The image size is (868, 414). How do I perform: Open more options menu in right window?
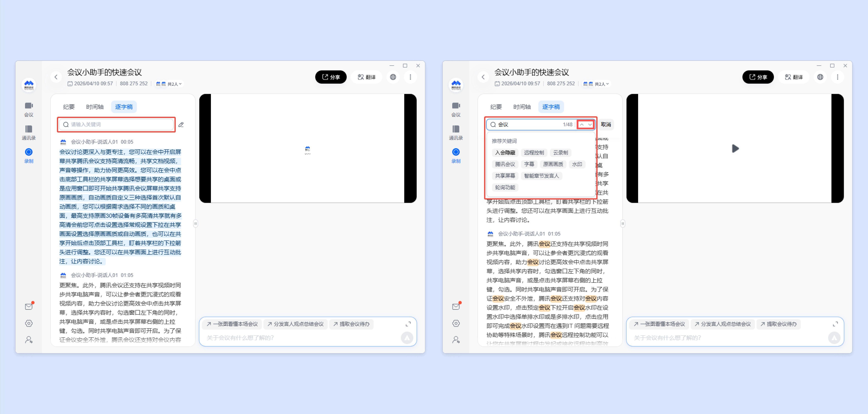coord(837,77)
